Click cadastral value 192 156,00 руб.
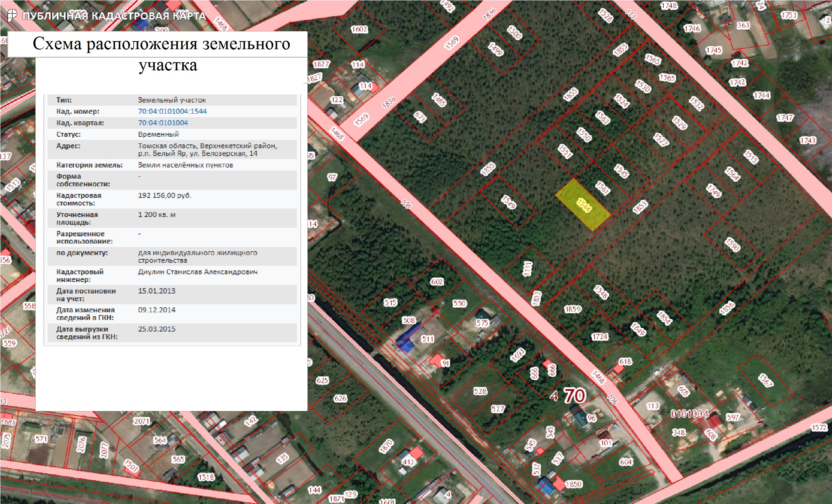 [164, 196]
